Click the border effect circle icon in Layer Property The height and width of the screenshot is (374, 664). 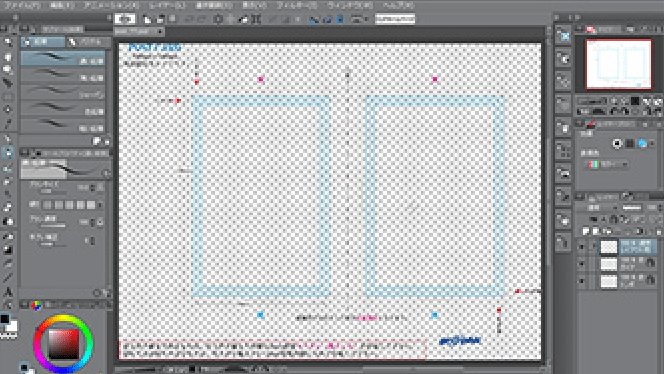tap(617, 144)
